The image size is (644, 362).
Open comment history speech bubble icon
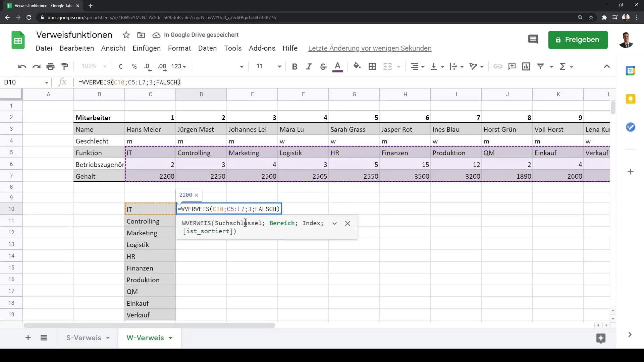[533, 40]
